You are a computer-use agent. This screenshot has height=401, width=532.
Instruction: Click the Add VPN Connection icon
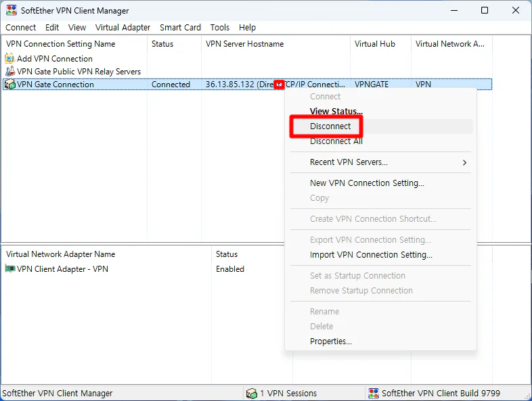coord(9,59)
